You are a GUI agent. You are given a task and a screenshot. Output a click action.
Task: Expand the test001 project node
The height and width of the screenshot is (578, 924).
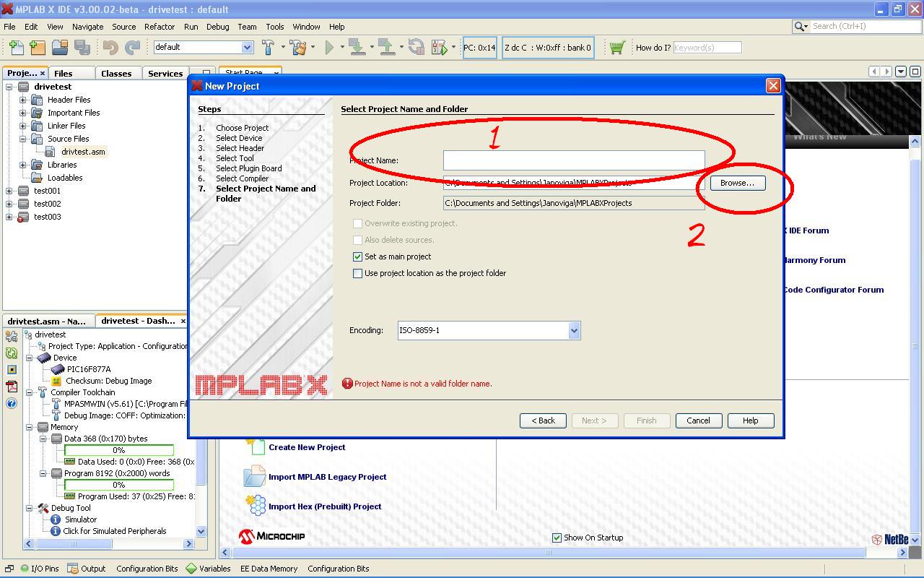9,191
